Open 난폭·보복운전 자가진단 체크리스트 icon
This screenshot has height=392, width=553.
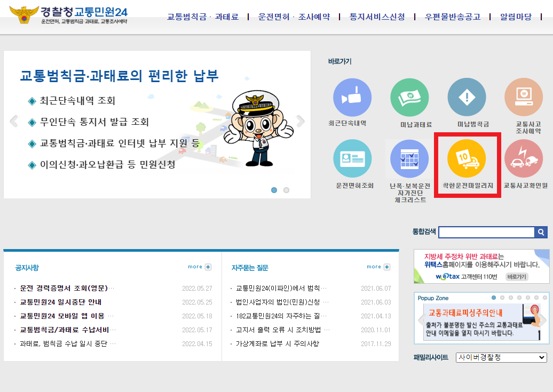point(409,158)
